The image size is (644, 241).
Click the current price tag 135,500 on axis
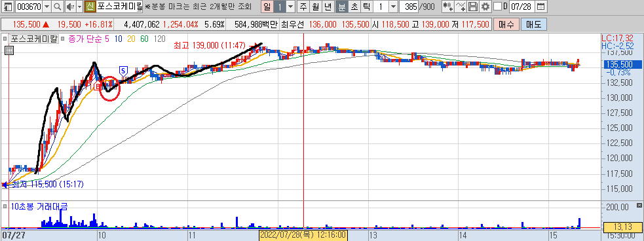point(622,64)
